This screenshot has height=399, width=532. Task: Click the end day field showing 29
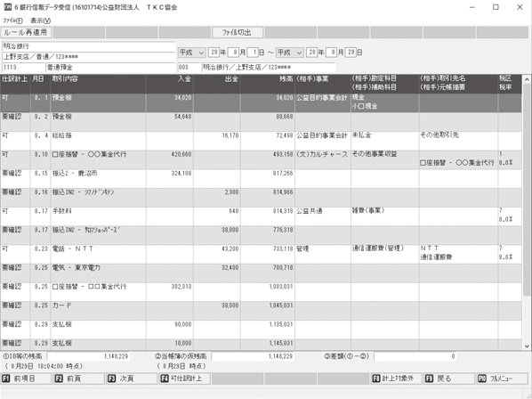[351, 53]
